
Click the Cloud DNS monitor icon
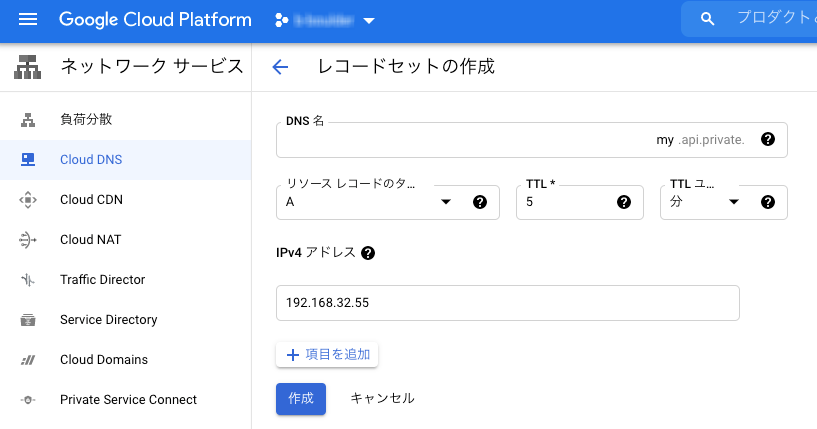coord(28,160)
